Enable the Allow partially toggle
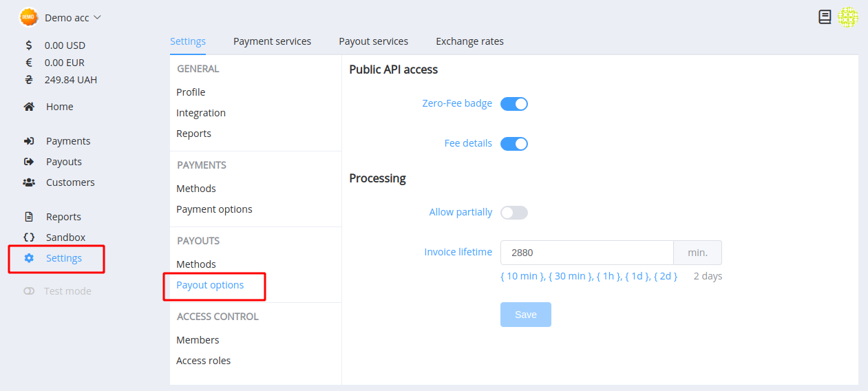 [514, 213]
